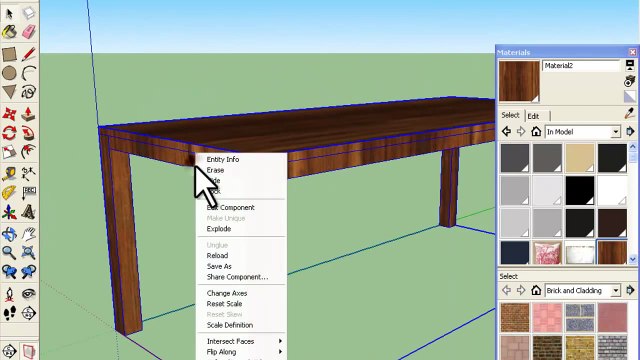This screenshot has height=360, width=640.
Task: Set paint to default material
Action: (630, 97)
